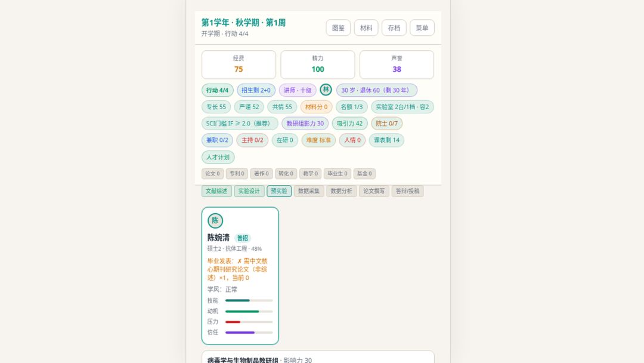The width and height of the screenshot is (644, 363).
Task: Click the 吸引力 42 pill
Action: coord(349,124)
